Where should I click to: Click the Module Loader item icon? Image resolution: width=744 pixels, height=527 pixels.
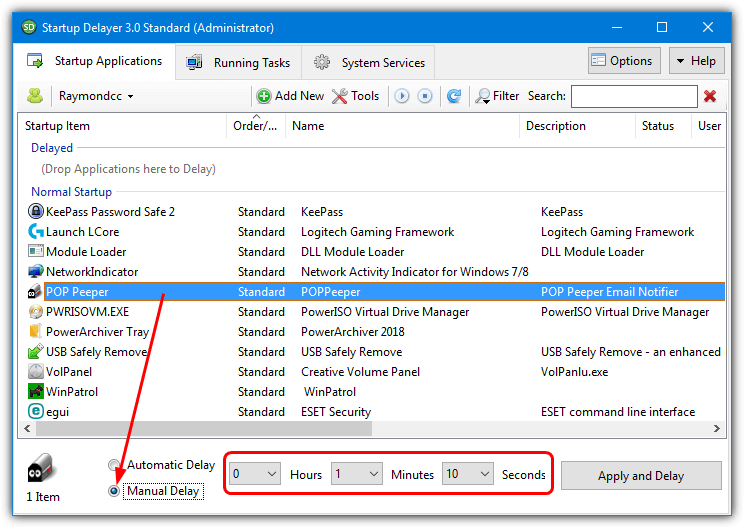pyautogui.click(x=36, y=251)
